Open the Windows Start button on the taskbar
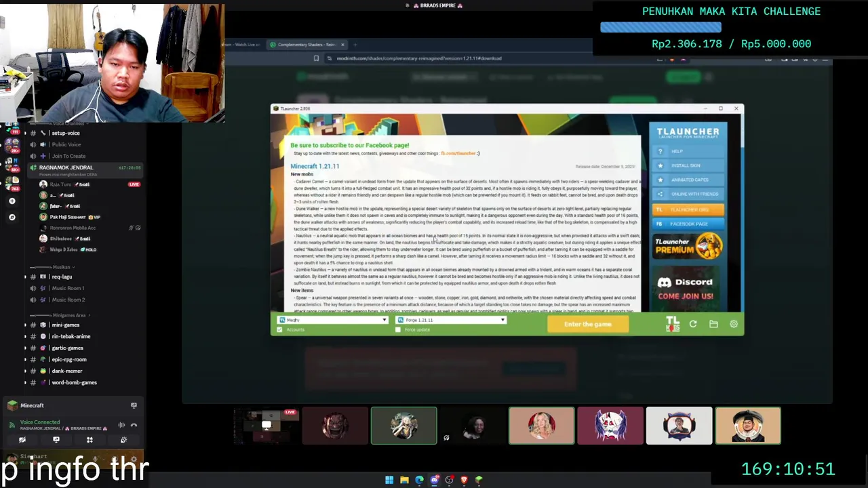 [389, 480]
